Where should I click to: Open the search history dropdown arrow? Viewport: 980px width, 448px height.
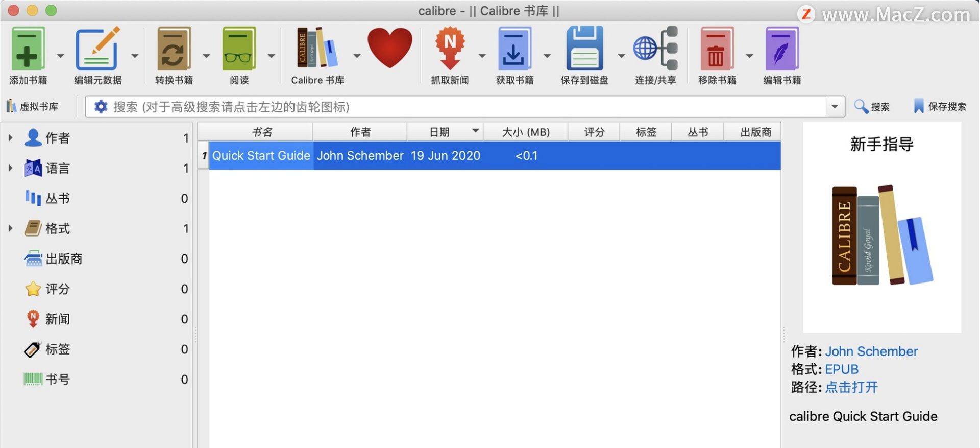(835, 107)
